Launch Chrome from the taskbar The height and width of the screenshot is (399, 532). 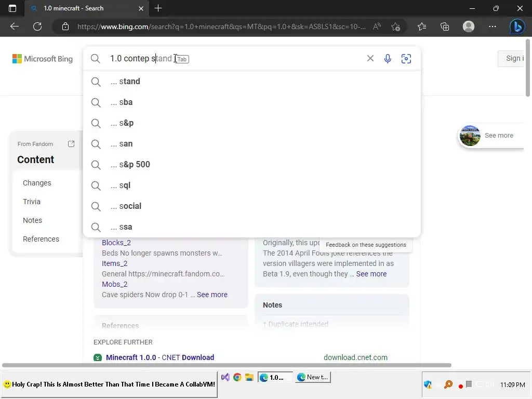(x=237, y=377)
